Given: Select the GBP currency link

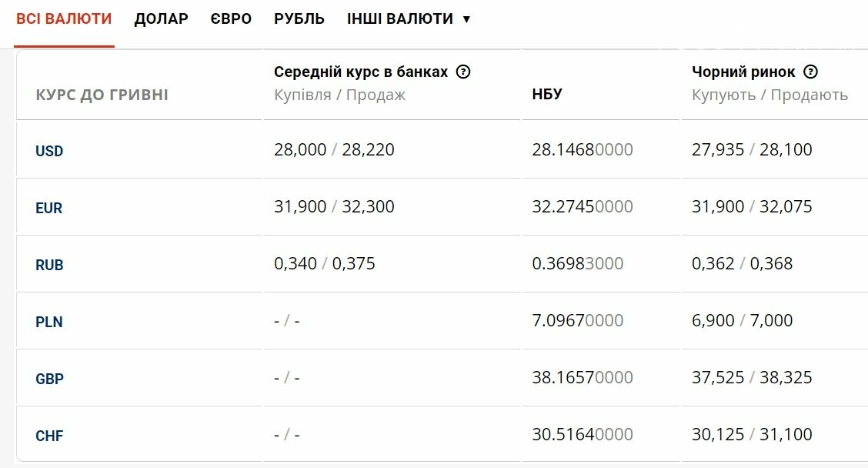Looking at the screenshot, I should [49, 379].
